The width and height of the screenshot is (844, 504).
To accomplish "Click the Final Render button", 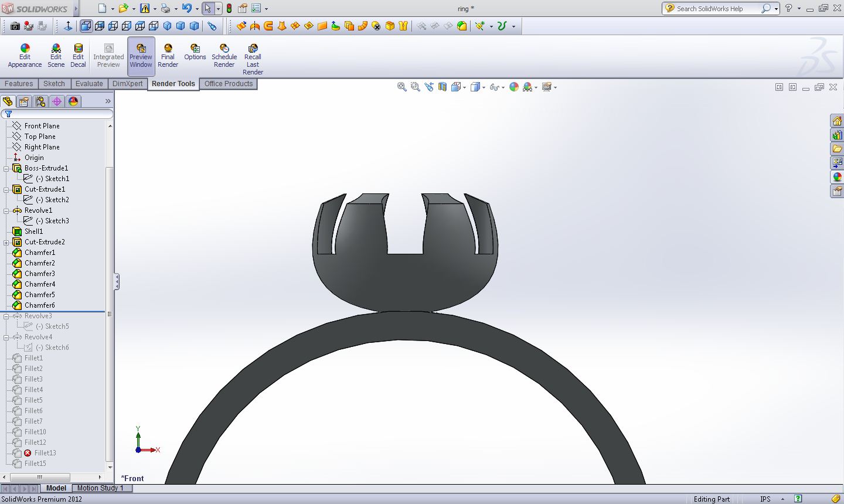I will pos(168,56).
